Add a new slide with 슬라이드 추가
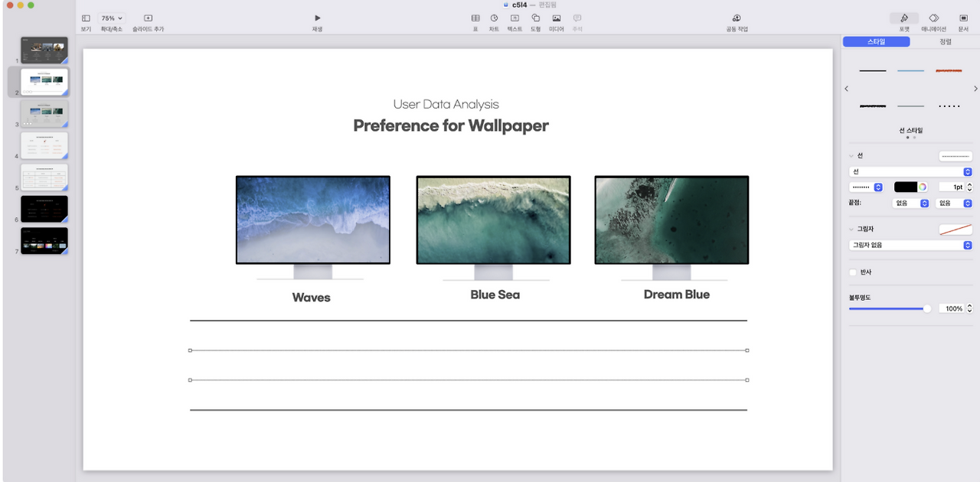This screenshot has width=980, height=482. [x=148, y=18]
